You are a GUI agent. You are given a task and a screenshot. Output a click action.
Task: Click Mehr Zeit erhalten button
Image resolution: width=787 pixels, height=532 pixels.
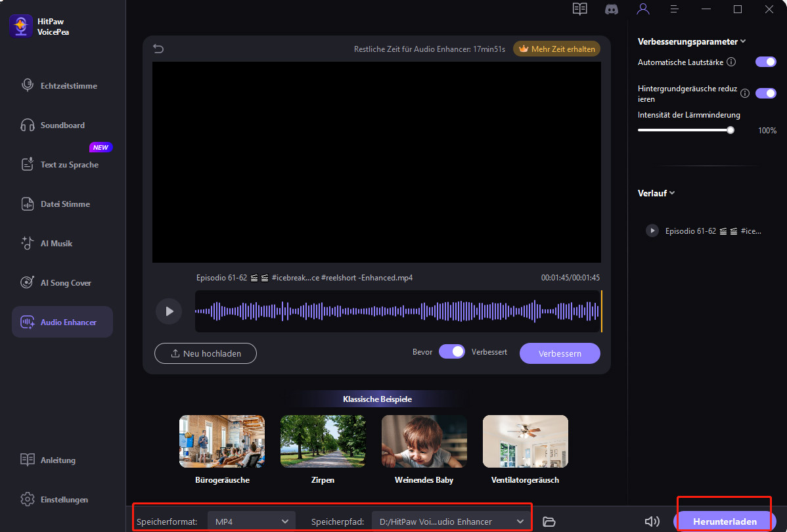(556, 49)
